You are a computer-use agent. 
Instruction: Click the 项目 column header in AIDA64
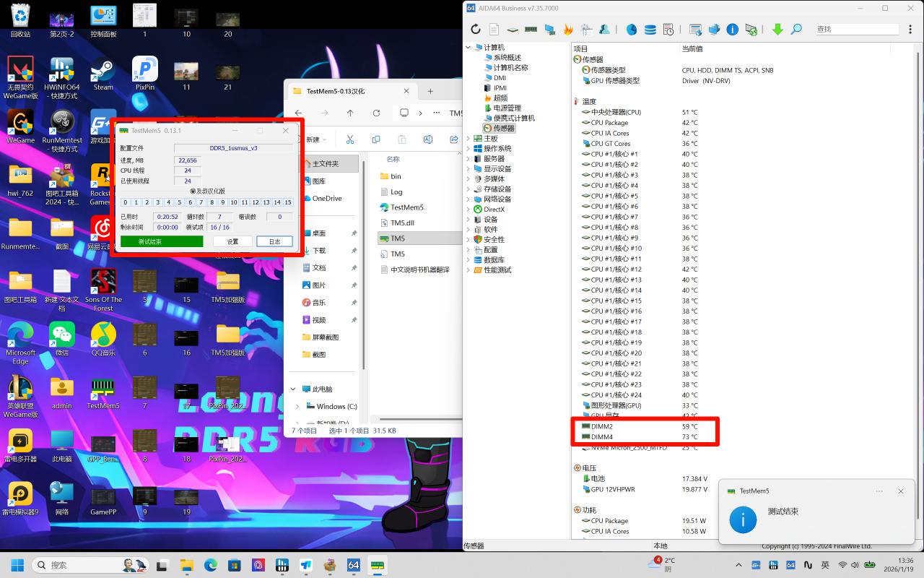pyautogui.click(x=625, y=49)
